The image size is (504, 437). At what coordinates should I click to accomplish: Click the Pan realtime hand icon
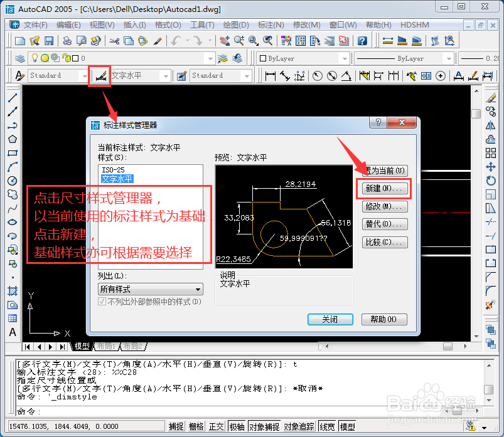coord(224,41)
